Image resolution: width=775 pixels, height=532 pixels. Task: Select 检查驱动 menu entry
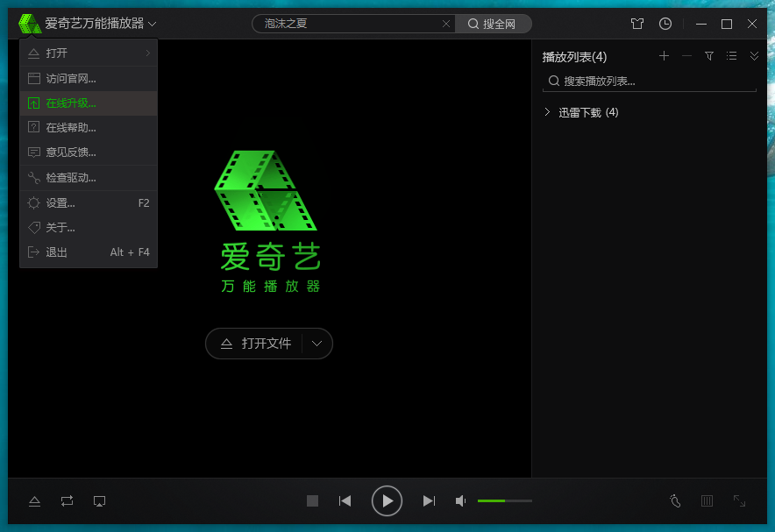pos(89,178)
